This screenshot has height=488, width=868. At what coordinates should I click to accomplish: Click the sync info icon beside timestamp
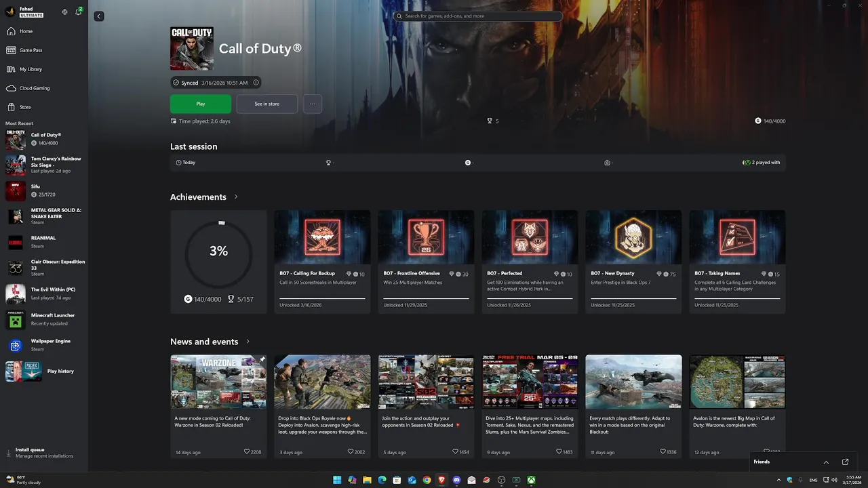256,83
